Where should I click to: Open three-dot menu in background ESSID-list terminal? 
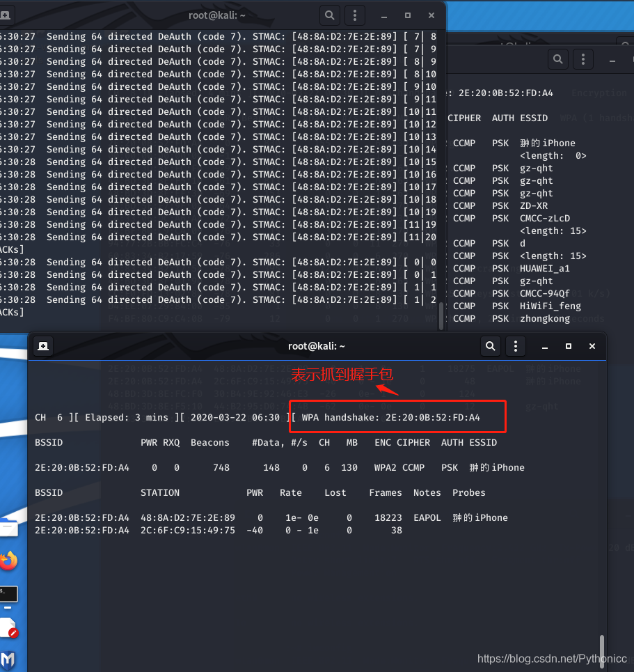click(x=583, y=59)
